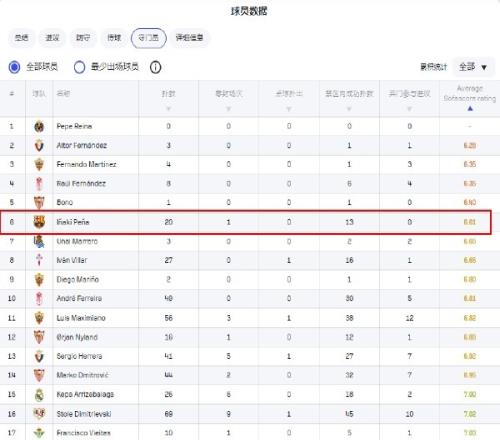This screenshot has width=500, height=440.
Task: Switch to the 防守 tab
Action: tap(83, 38)
